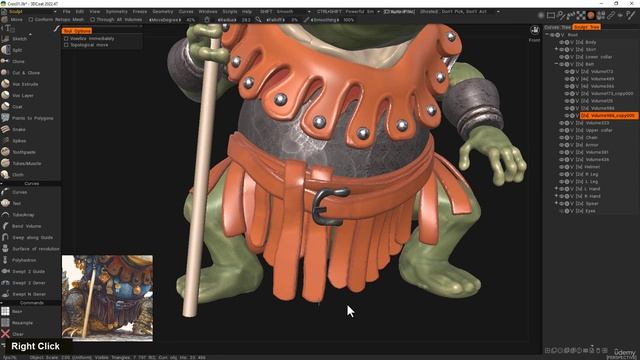Select the Volume986_copy000 layer
The image size is (640, 360).
coord(608,116)
